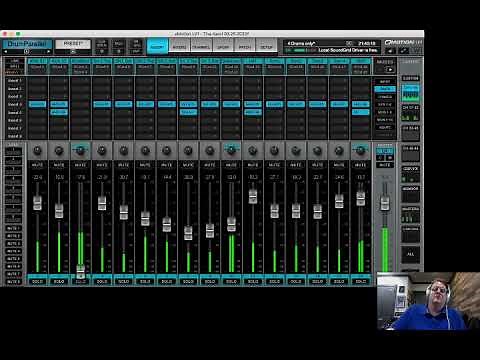Activate mute group MUTE 2
Image resolution: width=480 pixels, height=360 pixels.
pyautogui.click(x=14, y=236)
